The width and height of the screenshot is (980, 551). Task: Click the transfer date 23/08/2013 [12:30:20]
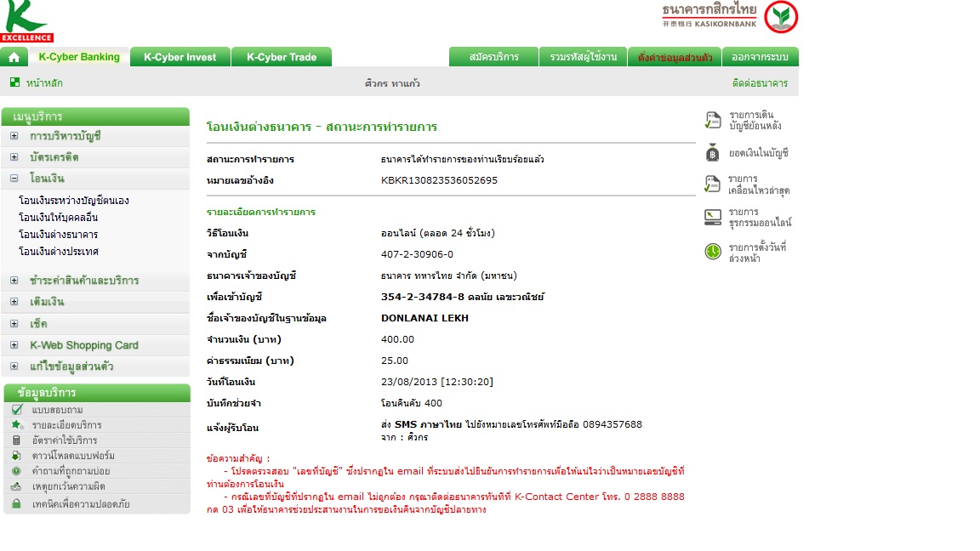click(437, 382)
